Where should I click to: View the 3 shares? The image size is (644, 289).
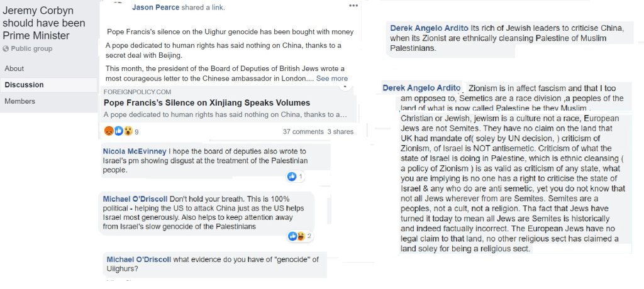coord(340,132)
